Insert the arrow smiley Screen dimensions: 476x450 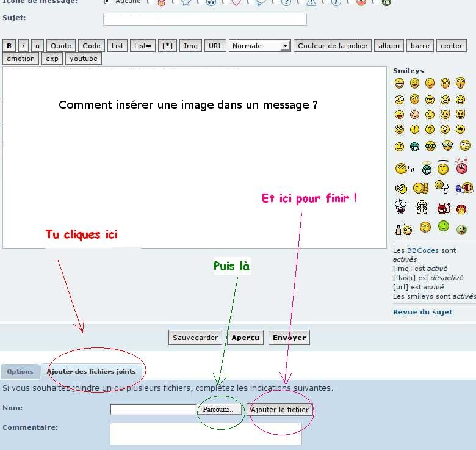460,129
